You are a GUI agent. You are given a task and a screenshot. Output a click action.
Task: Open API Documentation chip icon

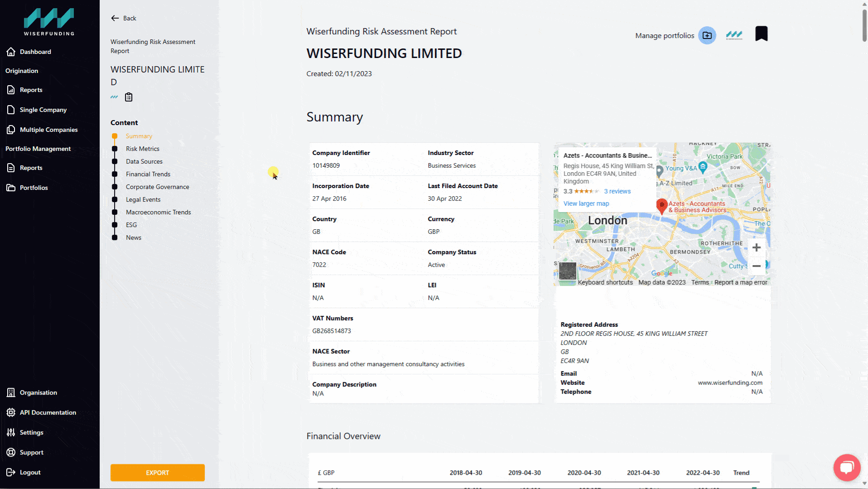click(11, 412)
